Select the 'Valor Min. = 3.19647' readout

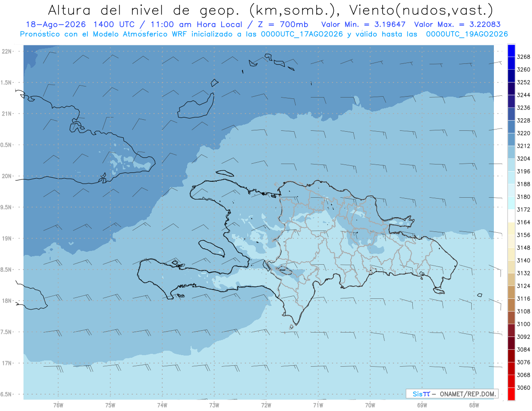(x=364, y=24)
